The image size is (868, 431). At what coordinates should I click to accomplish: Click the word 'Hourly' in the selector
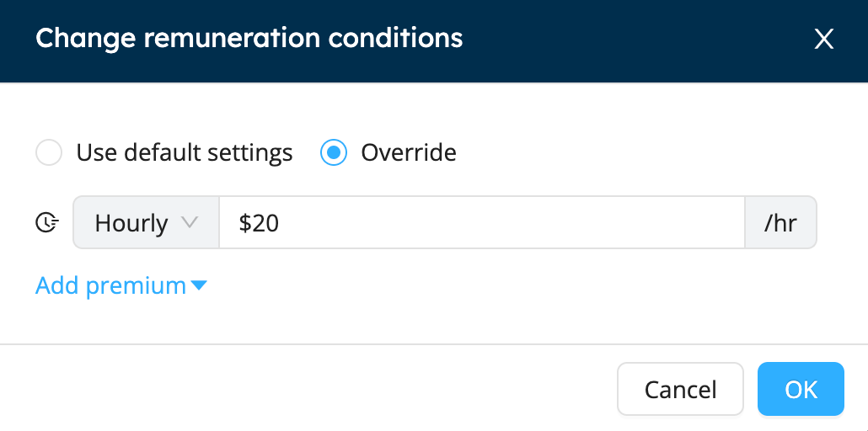click(131, 224)
